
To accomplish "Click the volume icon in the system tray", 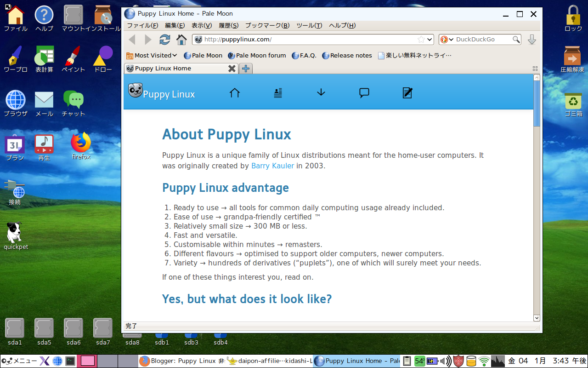I will pos(446,361).
